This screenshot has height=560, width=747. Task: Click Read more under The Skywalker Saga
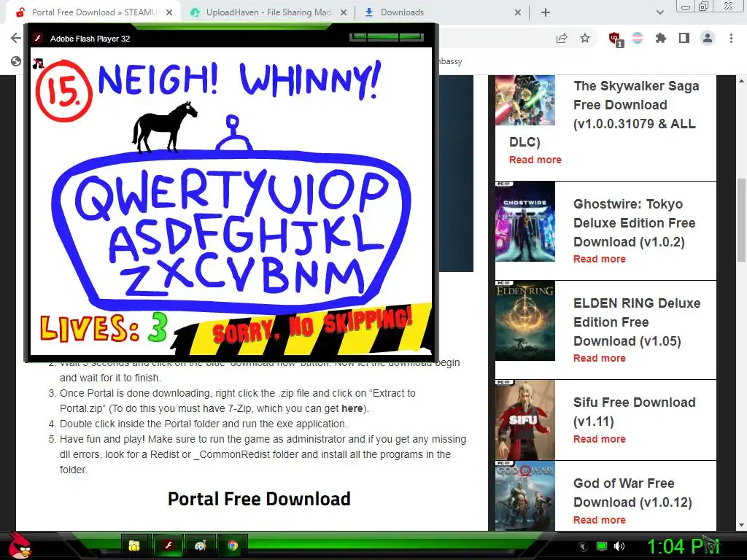tap(535, 160)
